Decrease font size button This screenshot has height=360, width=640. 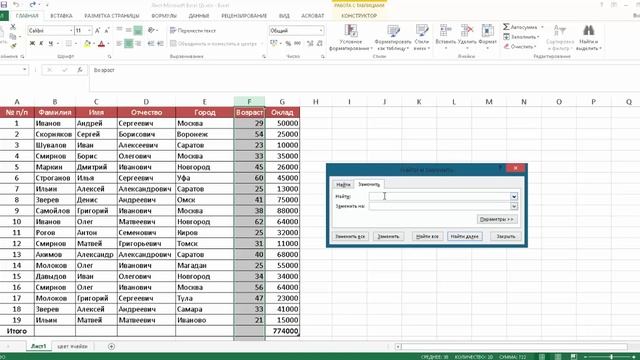point(107,31)
